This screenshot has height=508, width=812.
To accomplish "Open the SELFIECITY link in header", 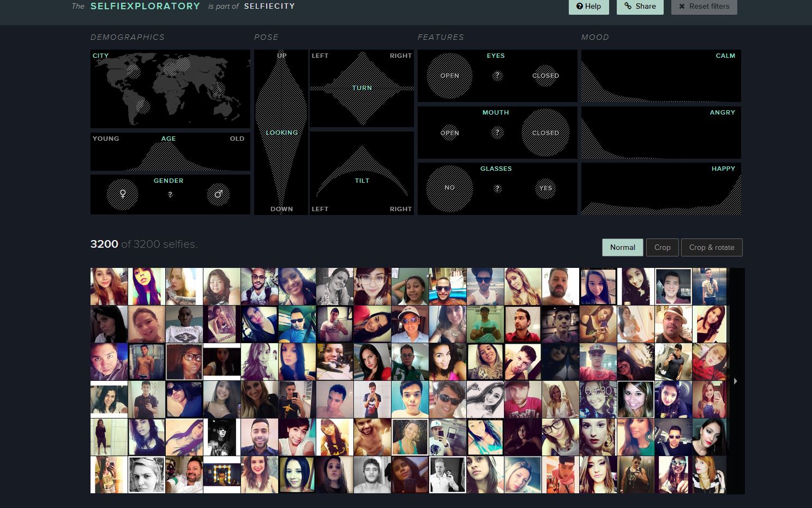I will click(269, 7).
